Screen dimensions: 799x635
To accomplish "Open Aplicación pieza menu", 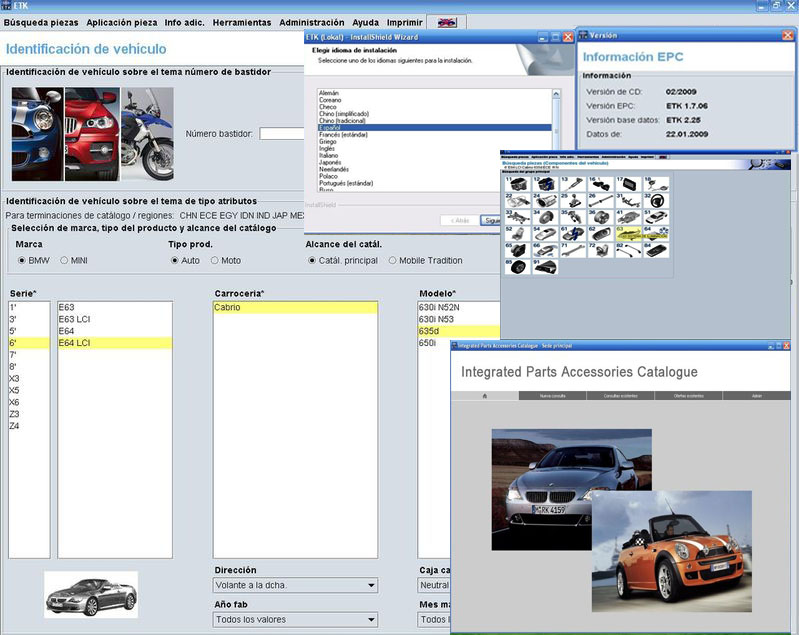I will pos(122,22).
